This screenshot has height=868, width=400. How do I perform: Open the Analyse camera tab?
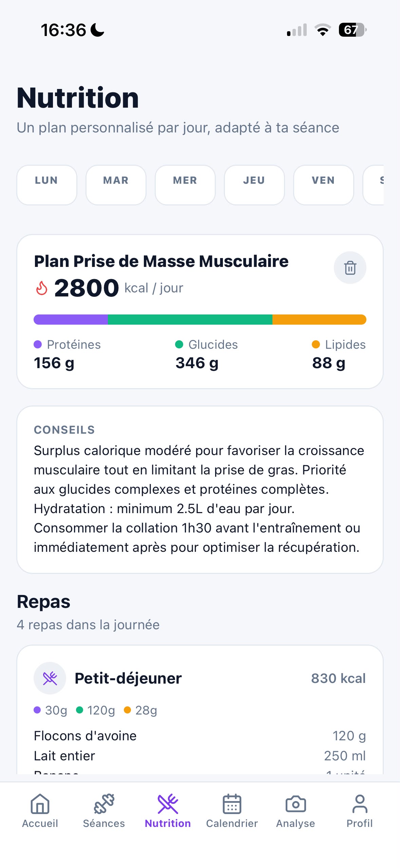click(x=296, y=811)
